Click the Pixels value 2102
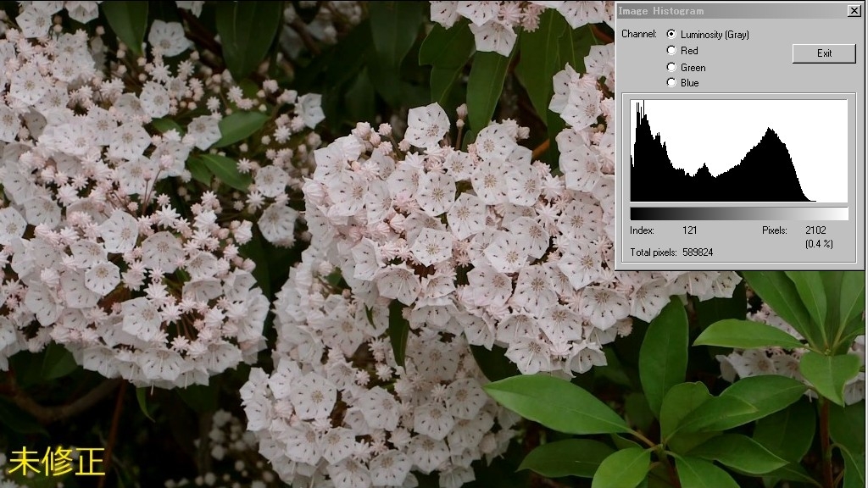This screenshot has height=488, width=868. tap(815, 230)
